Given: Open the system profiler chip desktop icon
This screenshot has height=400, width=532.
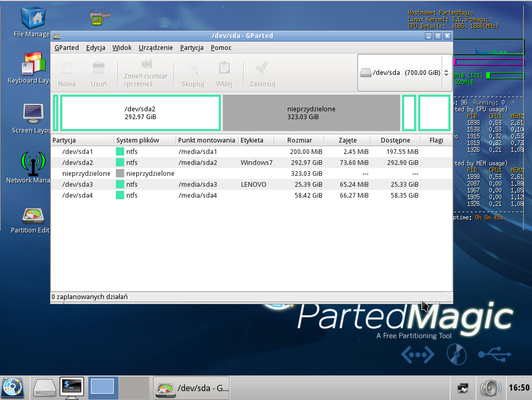Looking at the screenshot, I should 100,17.
